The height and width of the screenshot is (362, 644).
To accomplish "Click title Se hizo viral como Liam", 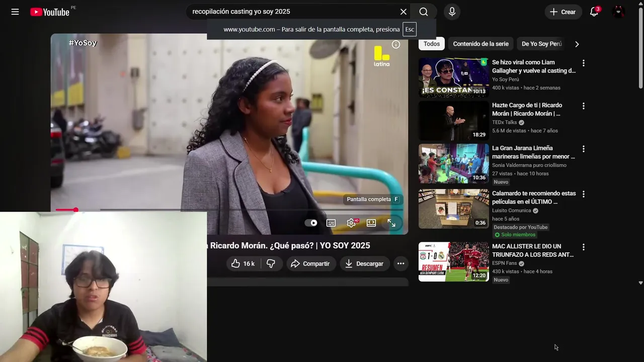I will tap(534, 66).
